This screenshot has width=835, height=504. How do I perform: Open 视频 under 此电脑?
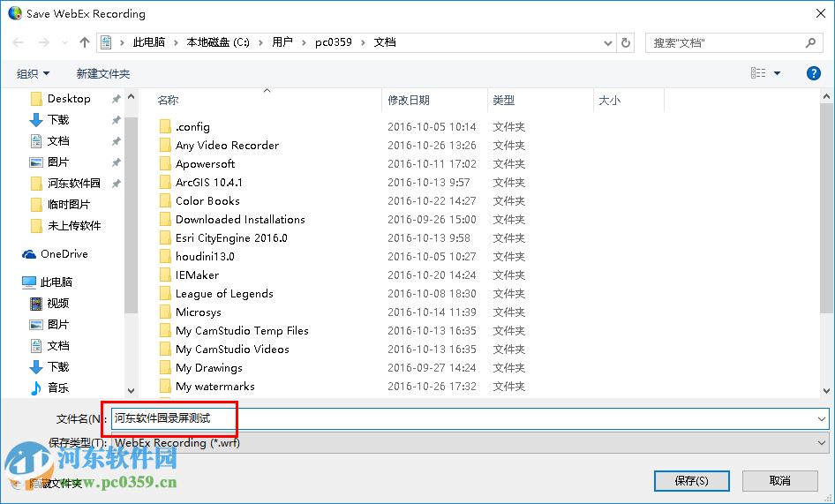tap(58, 303)
